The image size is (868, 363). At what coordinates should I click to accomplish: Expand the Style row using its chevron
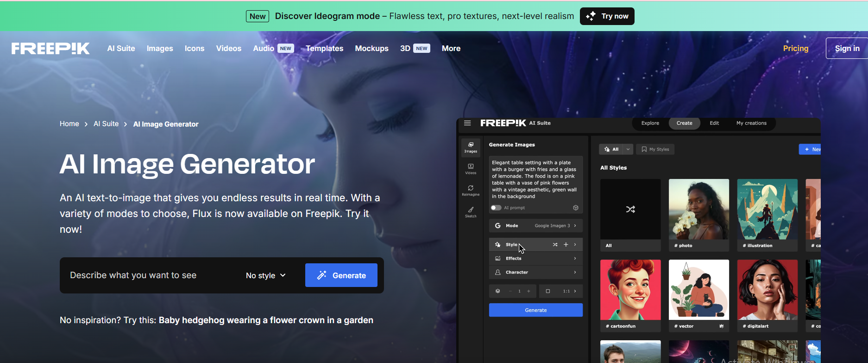[575, 244]
